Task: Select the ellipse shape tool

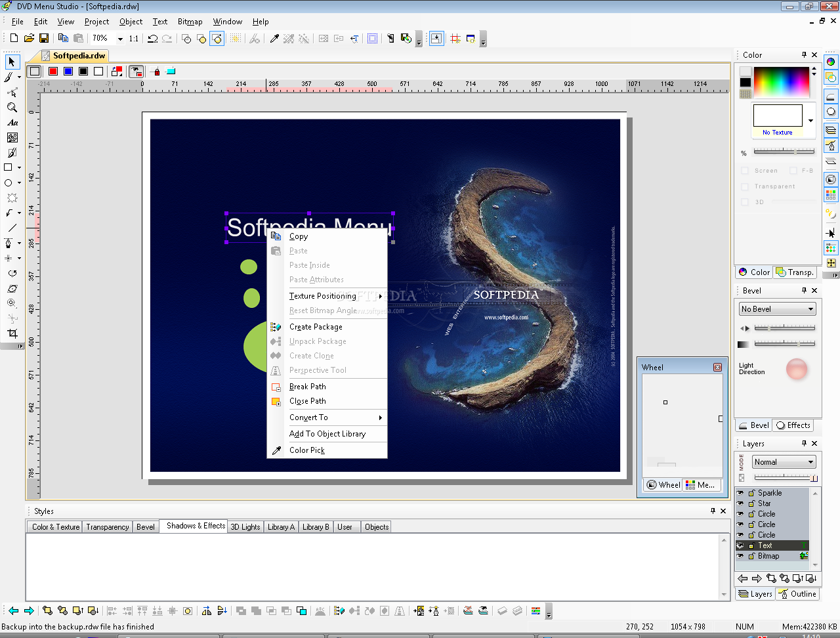Action: (9, 183)
